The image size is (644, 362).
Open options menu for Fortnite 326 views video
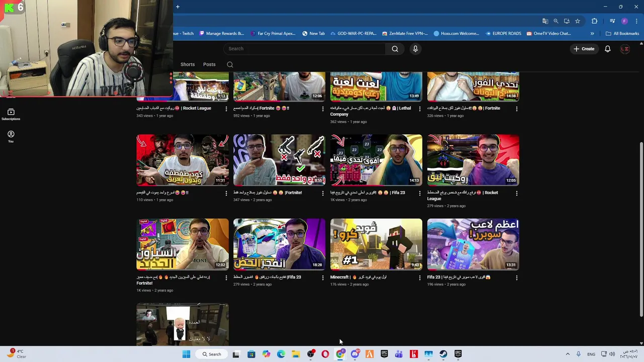coord(517,109)
